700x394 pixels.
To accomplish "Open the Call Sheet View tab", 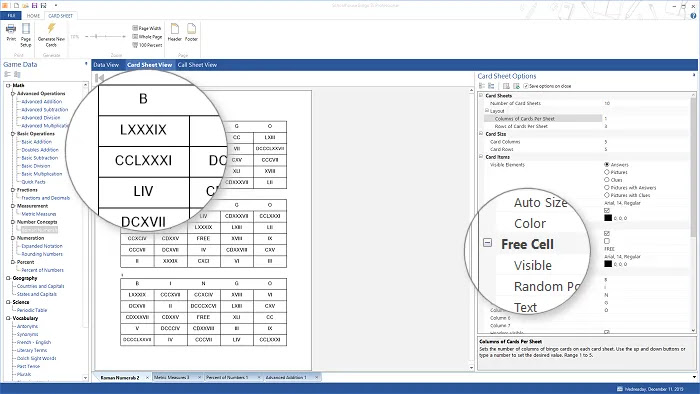I will point(197,65).
